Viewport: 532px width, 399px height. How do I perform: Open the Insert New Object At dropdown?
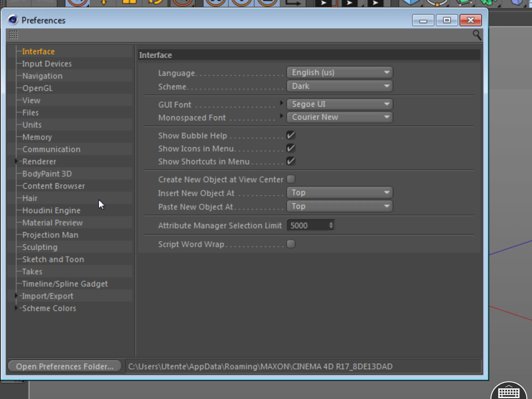coord(339,193)
